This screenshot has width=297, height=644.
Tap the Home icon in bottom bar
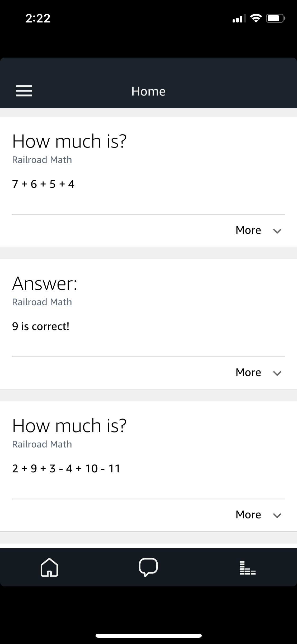pos(49,567)
